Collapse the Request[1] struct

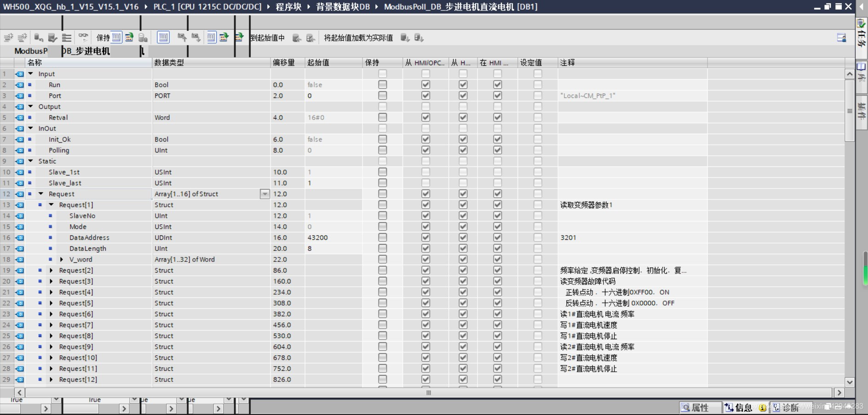(x=52, y=205)
